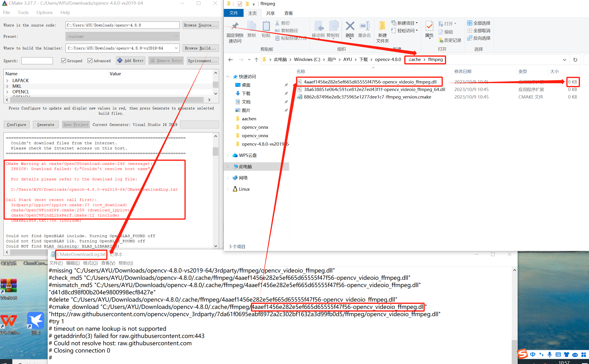
Task: Click the Paste icon in Explorer ribbon
Action: tap(266, 26)
